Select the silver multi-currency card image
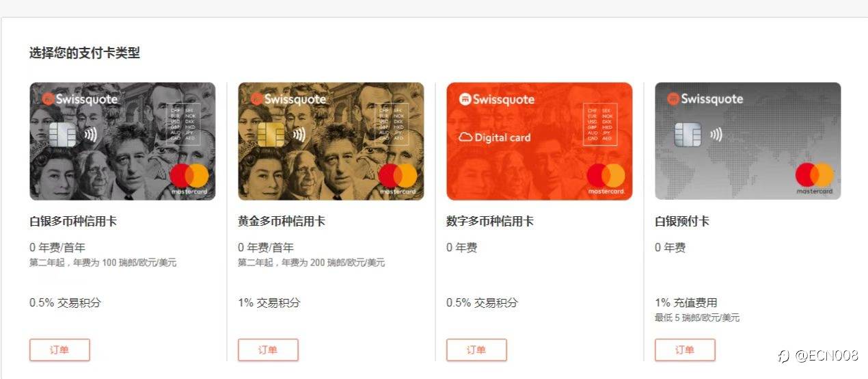 [x=122, y=141]
